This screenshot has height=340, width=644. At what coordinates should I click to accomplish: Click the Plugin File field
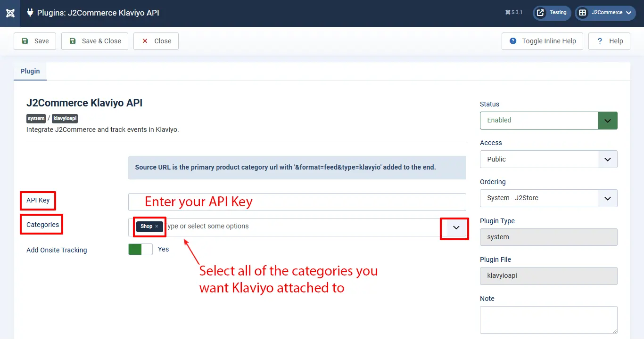[549, 275]
